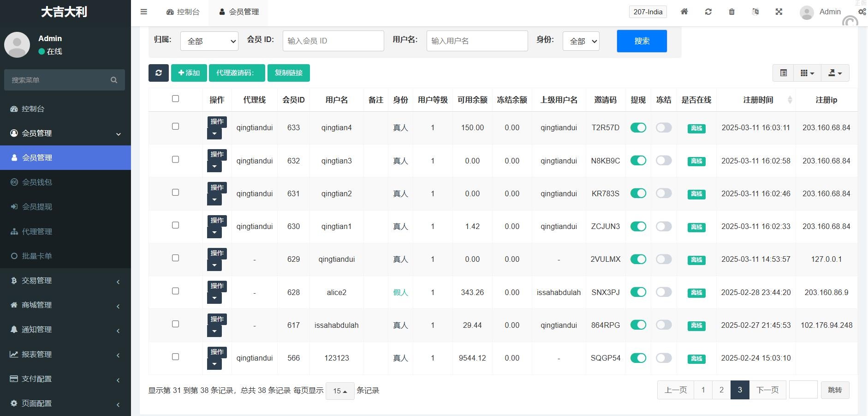The image size is (868, 416).
Task: Click the home icon in top bar
Action: click(684, 12)
